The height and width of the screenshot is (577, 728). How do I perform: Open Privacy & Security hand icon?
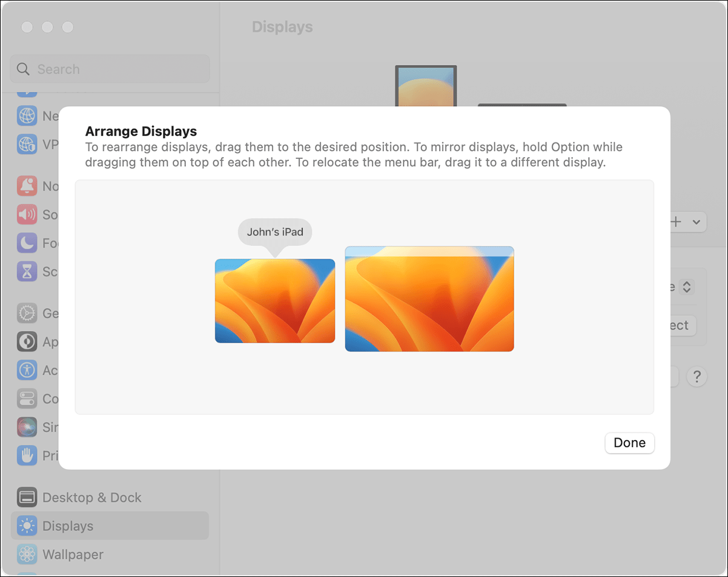click(27, 456)
